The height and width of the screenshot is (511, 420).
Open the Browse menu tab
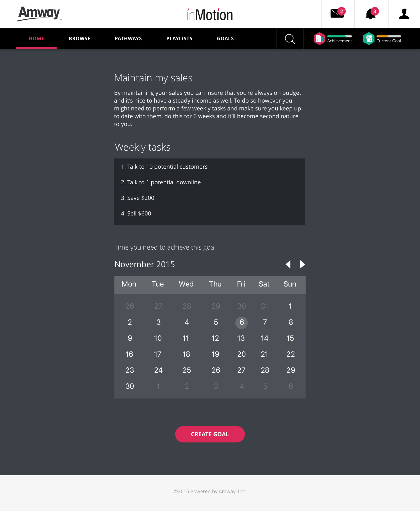(79, 39)
